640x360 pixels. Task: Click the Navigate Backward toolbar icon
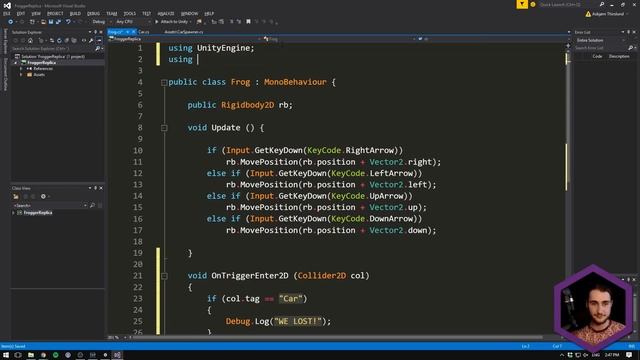click(11, 22)
